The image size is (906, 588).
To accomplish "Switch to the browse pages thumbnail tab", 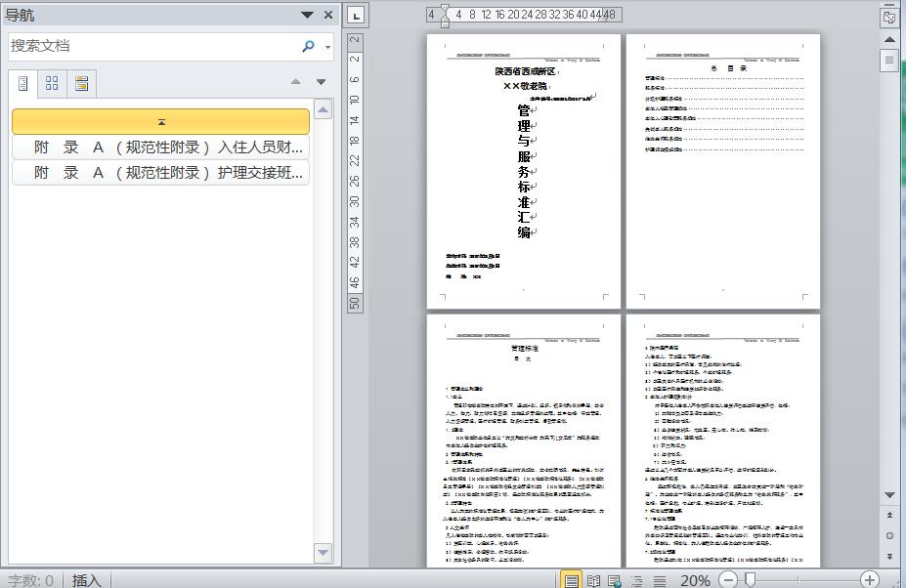I will pyautogui.click(x=52, y=83).
